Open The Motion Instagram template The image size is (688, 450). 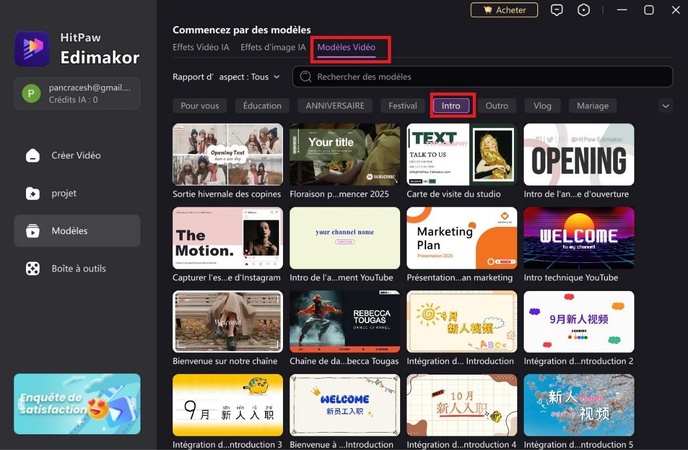(228, 238)
